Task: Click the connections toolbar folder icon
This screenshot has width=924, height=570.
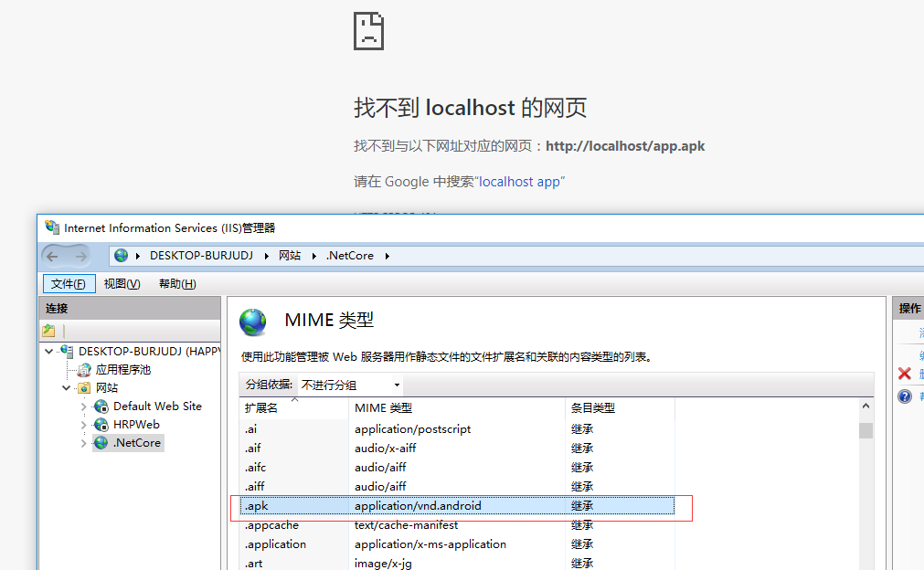Action: click(x=49, y=331)
